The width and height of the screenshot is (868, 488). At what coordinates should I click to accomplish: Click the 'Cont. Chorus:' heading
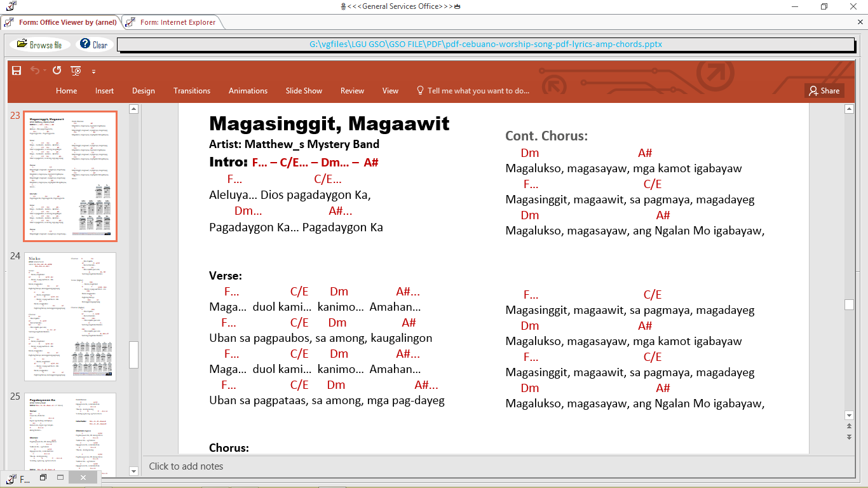tap(546, 136)
